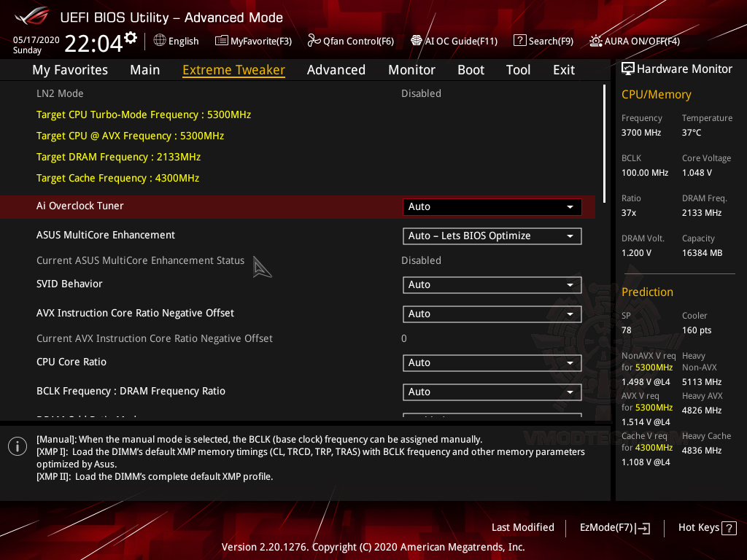Open Qfan Control from the top toolbar
The height and width of the screenshot is (560, 747).
350,41
